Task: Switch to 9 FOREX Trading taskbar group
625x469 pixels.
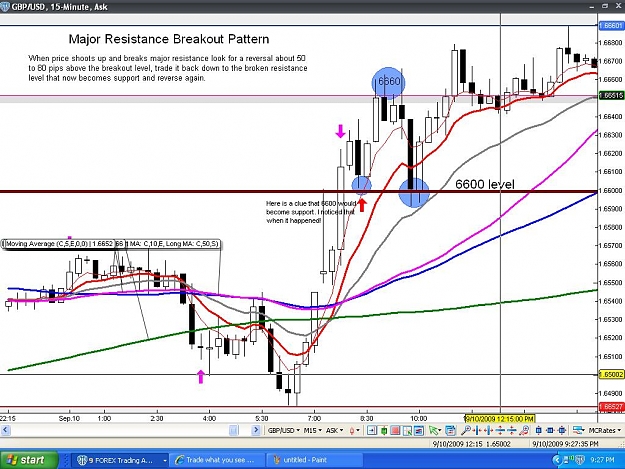Action: (120, 460)
